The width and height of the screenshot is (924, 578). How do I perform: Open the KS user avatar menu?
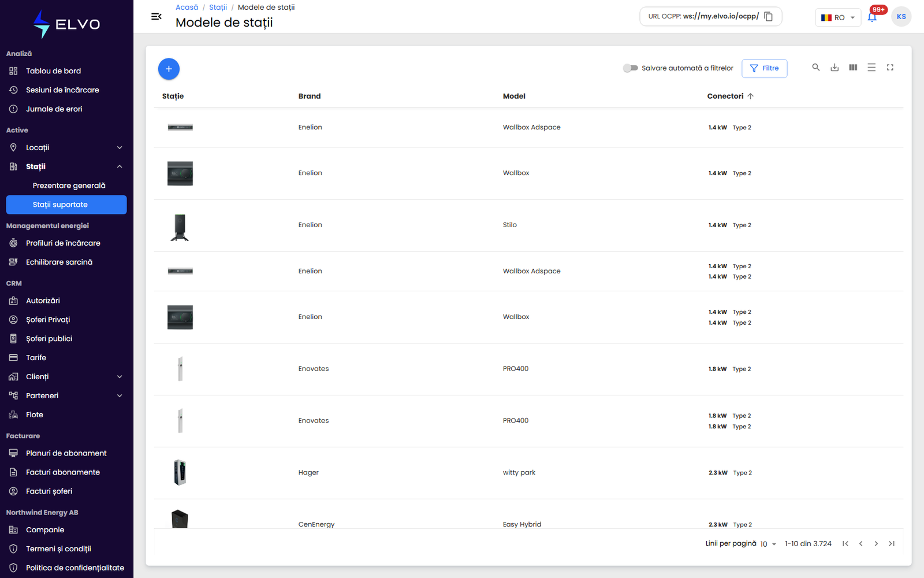coord(901,17)
